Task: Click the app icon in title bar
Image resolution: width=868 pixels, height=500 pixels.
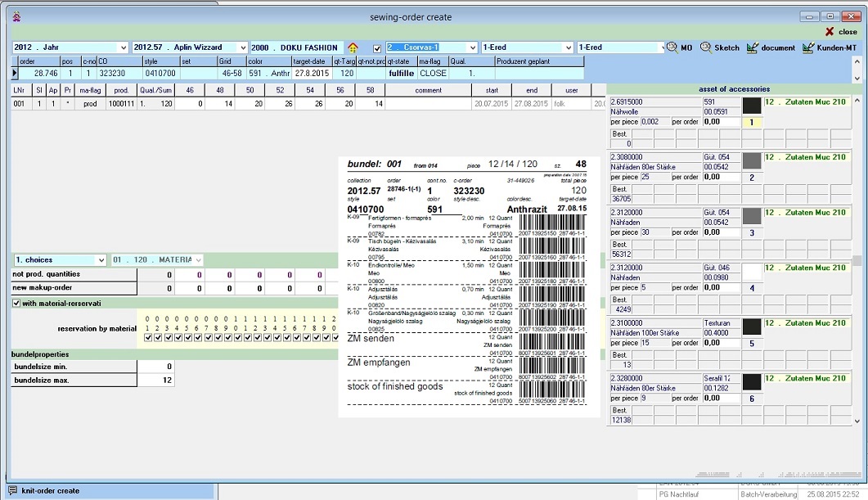Action: (x=17, y=16)
